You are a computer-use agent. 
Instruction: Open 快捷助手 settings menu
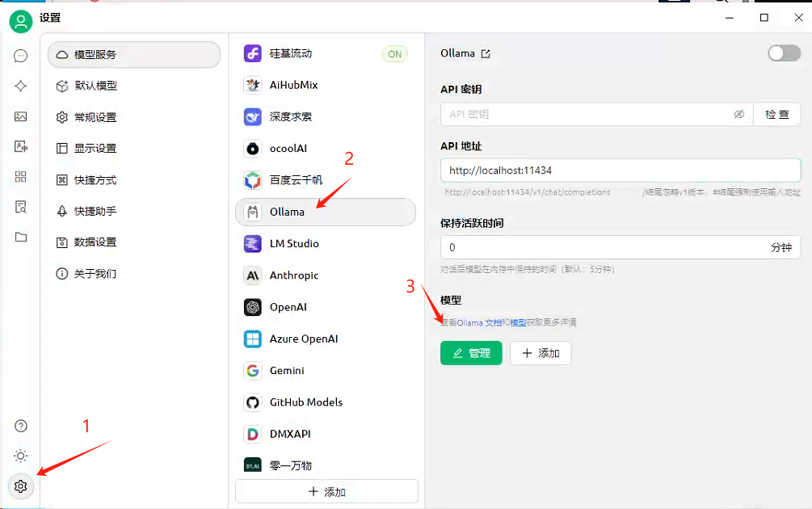[134, 211]
